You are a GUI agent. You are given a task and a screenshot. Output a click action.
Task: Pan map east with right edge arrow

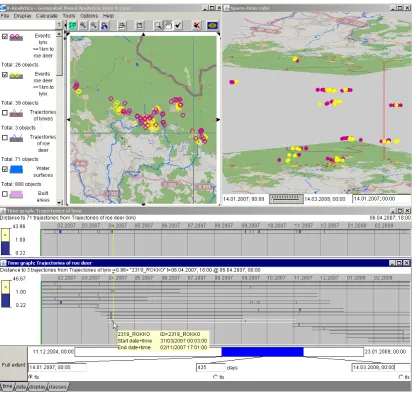tap(218, 119)
